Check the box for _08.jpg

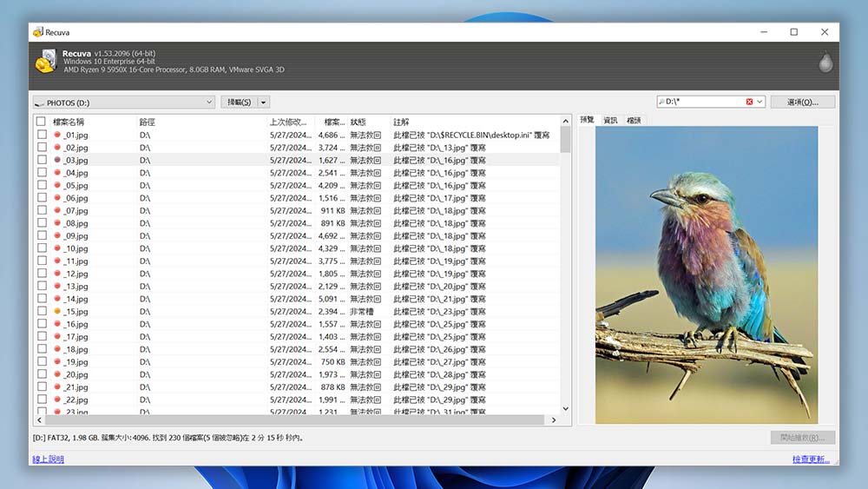[42, 223]
